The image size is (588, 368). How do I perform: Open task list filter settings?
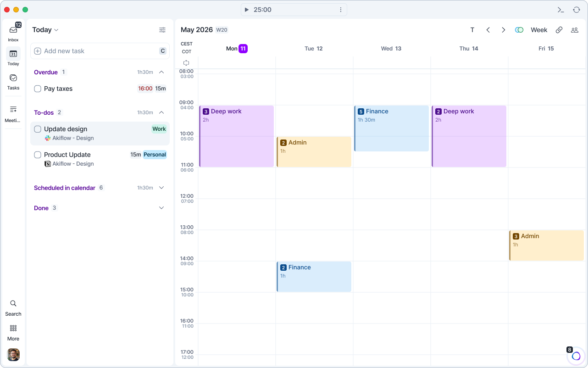click(x=162, y=30)
